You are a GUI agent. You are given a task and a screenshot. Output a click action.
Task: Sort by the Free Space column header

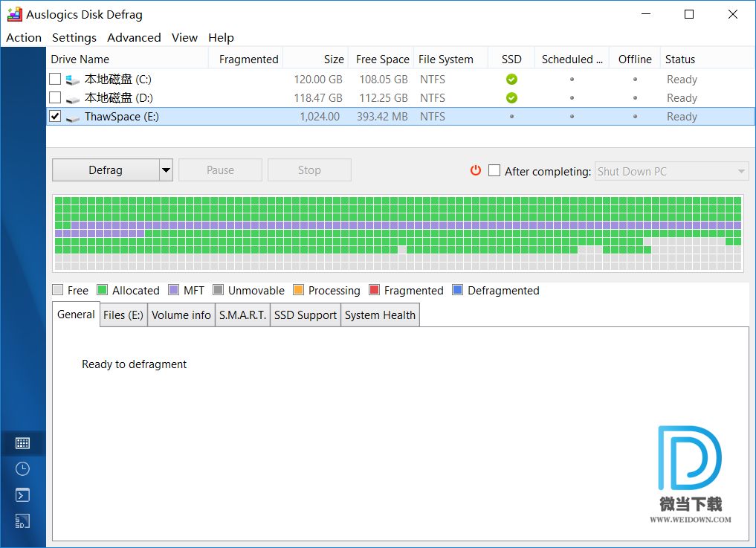[x=381, y=59]
